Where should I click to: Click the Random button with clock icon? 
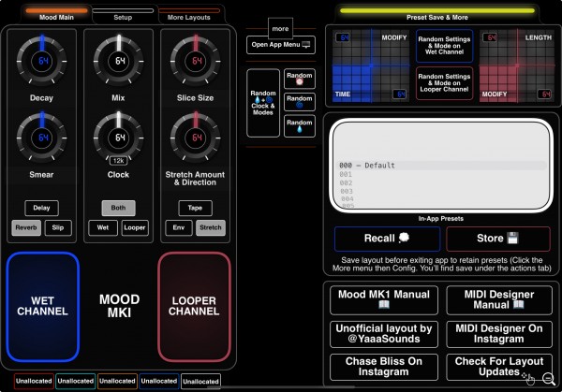pos(300,79)
